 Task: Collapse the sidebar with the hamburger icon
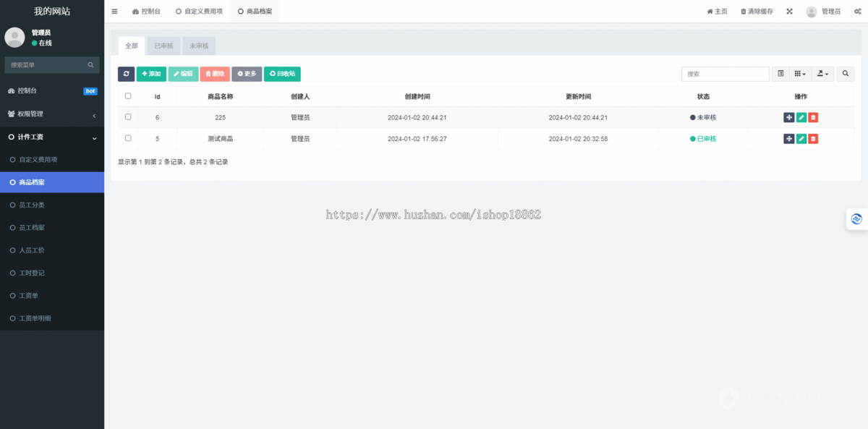coord(114,11)
